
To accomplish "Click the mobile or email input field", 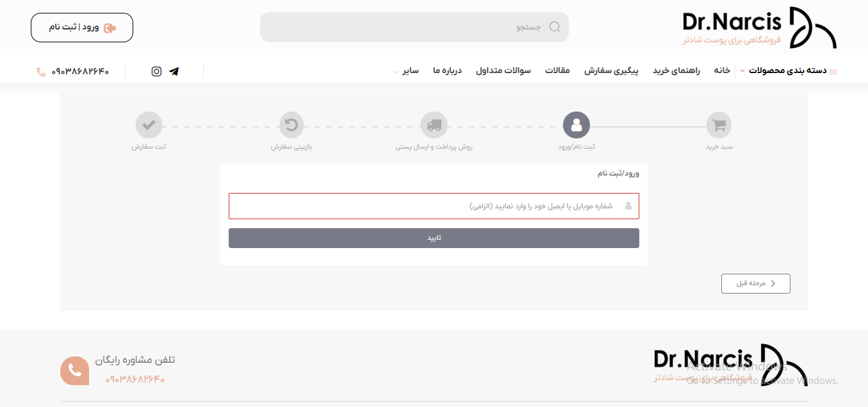I will tap(434, 206).
